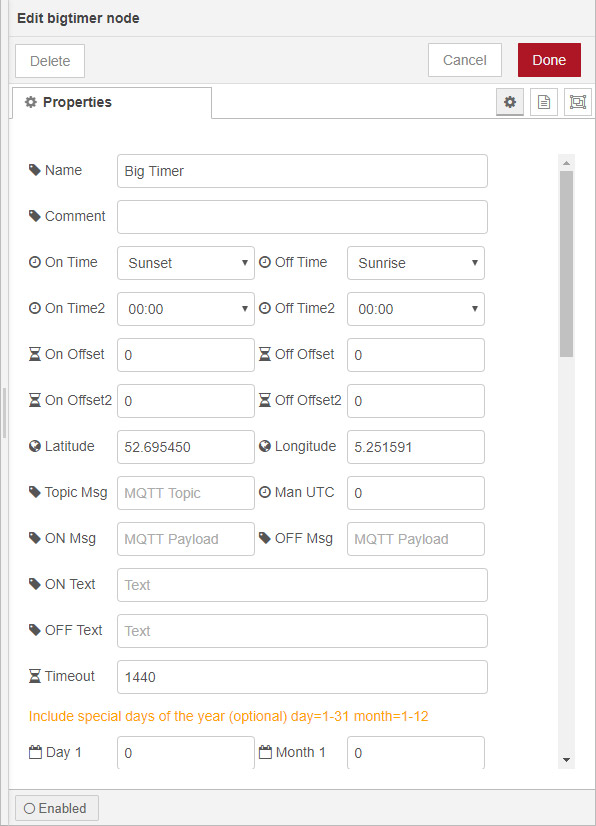Click the calendar icon beside Day 1

point(35,752)
